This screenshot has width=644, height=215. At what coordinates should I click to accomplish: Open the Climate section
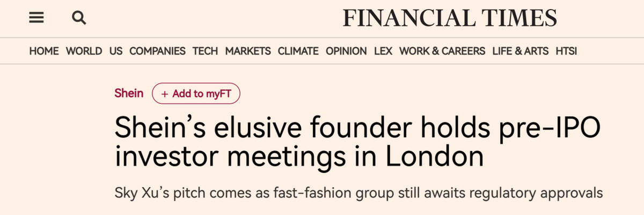click(298, 51)
